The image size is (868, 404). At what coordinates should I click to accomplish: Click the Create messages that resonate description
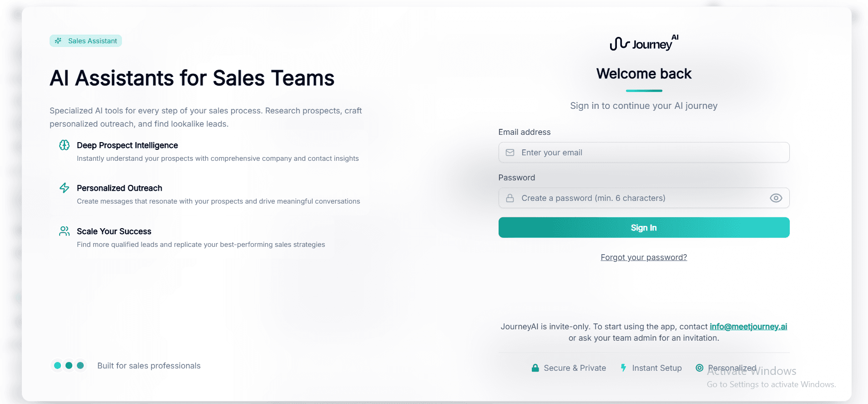point(218,201)
